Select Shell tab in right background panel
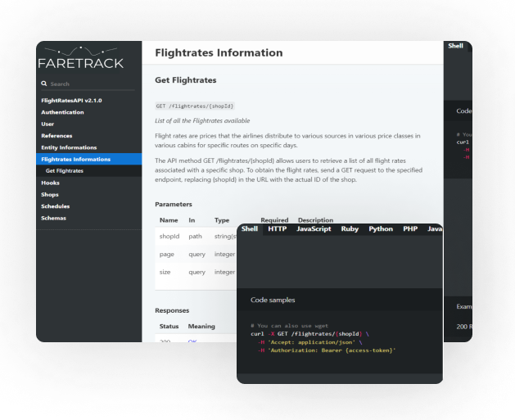The image size is (515, 420). [455, 46]
